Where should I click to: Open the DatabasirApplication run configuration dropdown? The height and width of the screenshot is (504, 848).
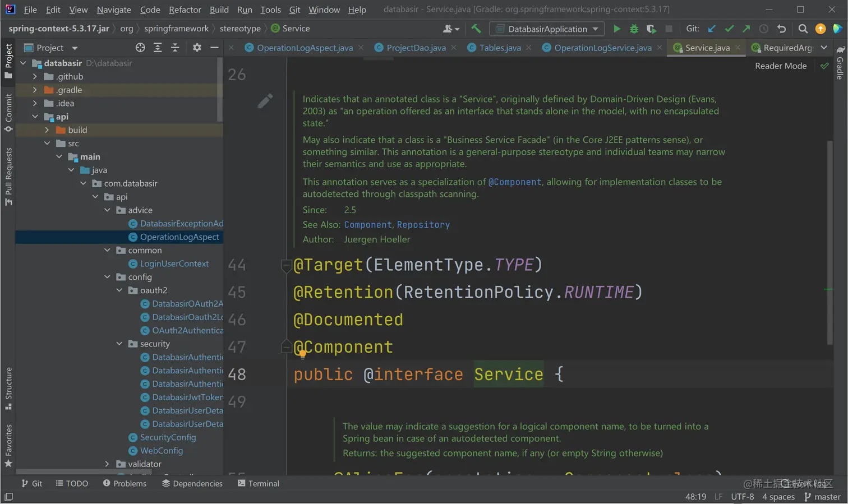tap(547, 29)
